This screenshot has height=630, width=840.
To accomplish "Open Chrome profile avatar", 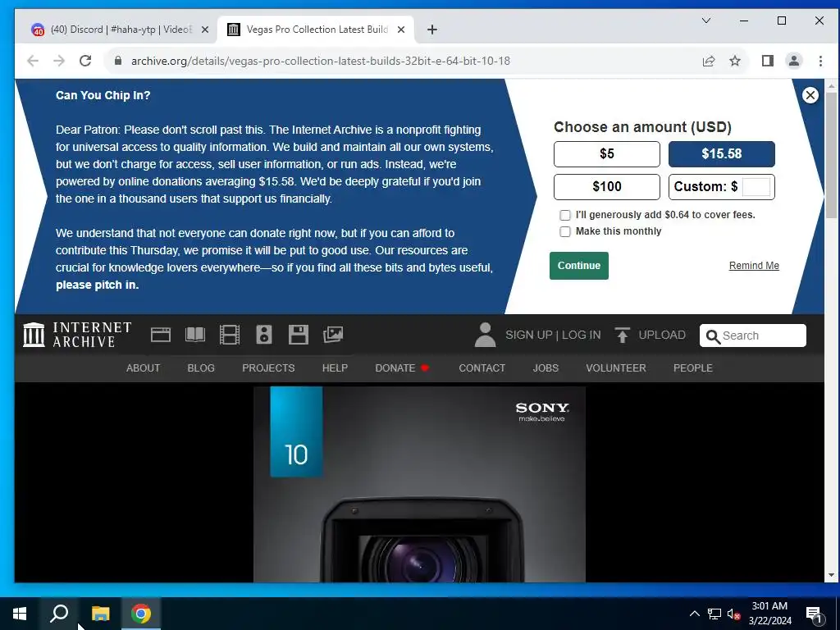I will 794,61.
